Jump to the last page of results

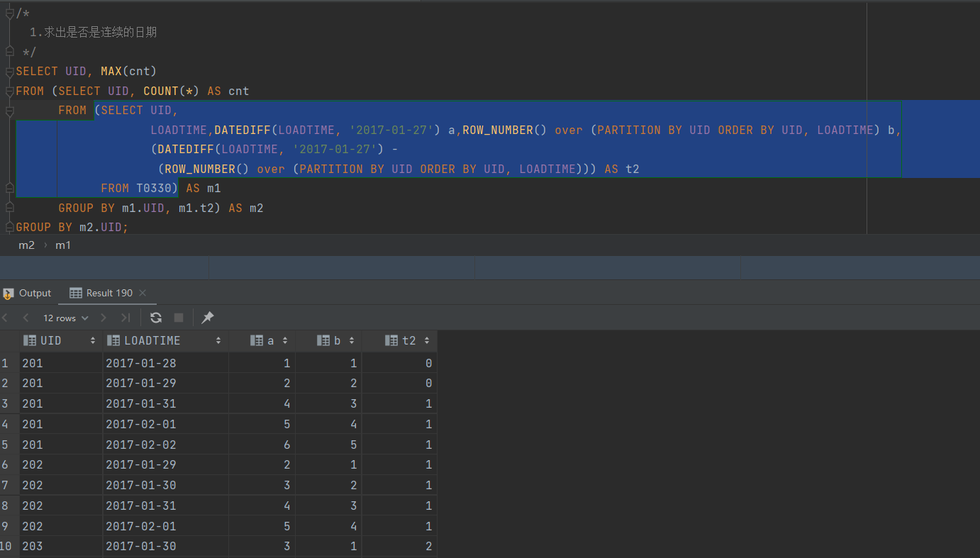pos(126,318)
